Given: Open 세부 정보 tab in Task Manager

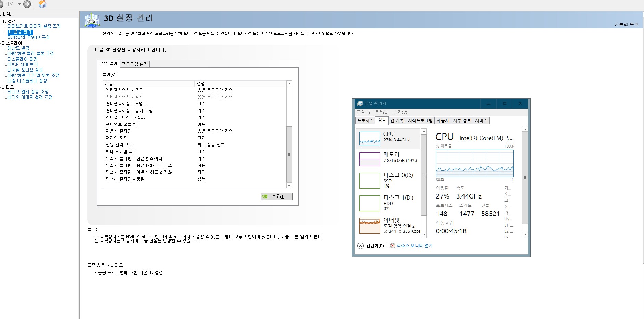Looking at the screenshot, I should coord(462,120).
